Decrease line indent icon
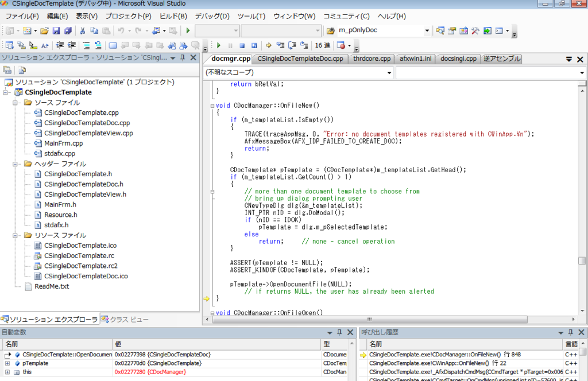 (x=60, y=45)
